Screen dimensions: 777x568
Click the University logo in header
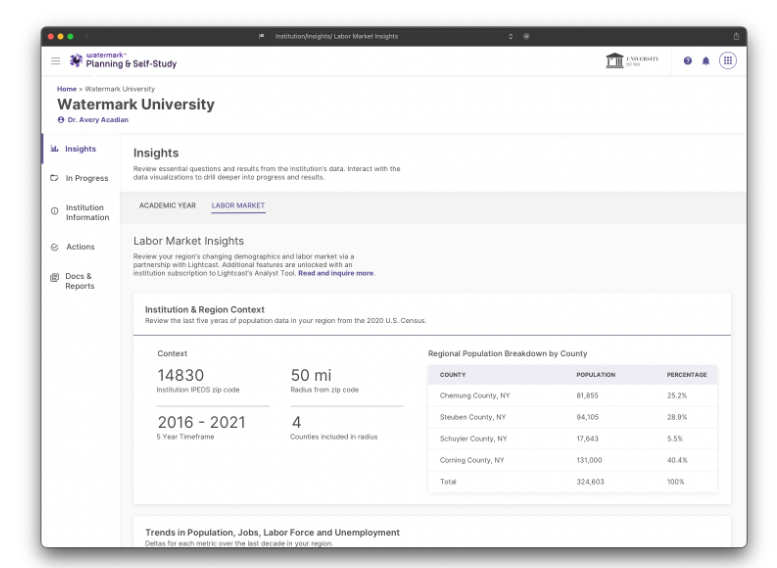[x=632, y=60]
